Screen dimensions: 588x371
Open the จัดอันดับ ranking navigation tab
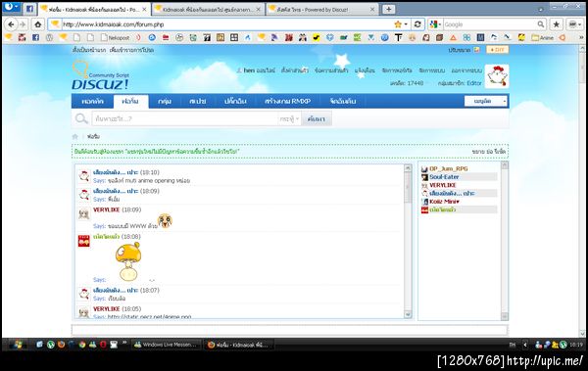tap(343, 101)
